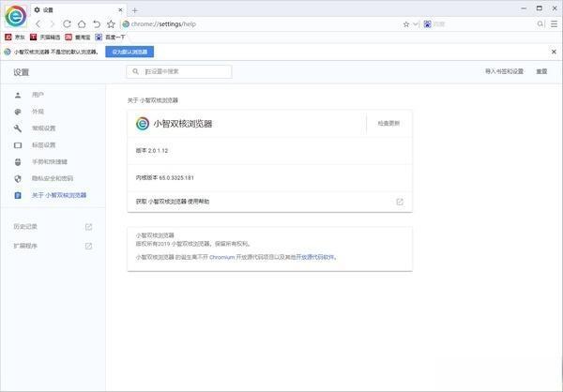Click the favorites star beside the undo arrow

(x=111, y=24)
